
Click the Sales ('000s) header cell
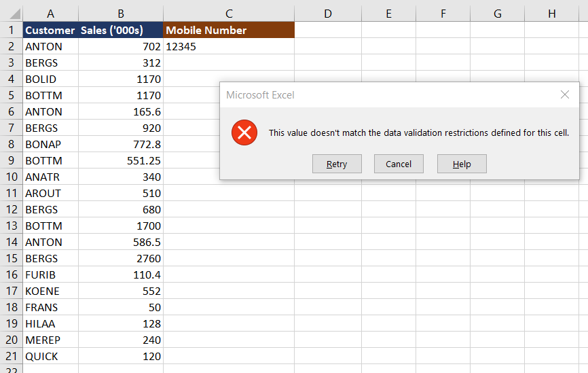[x=121, y=30]
